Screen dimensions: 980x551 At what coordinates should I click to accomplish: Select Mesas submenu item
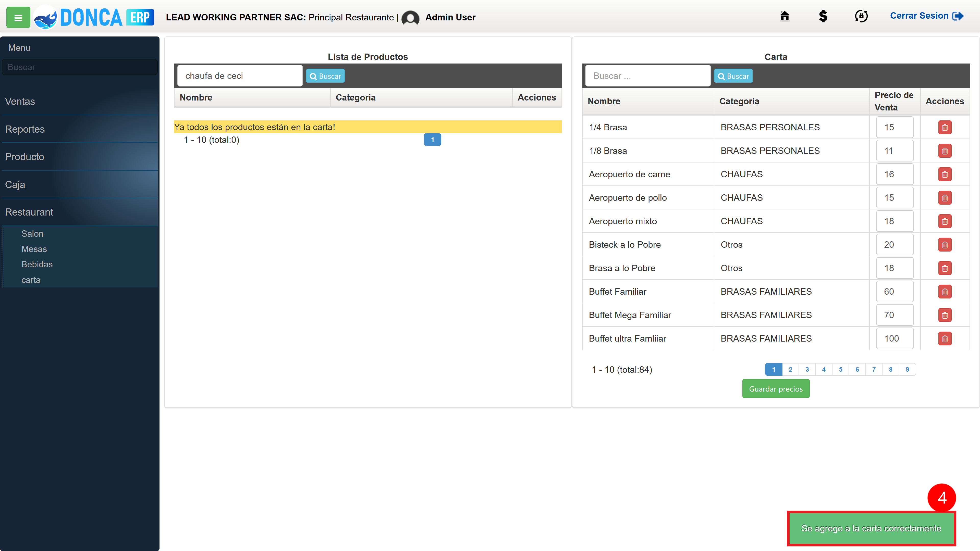34,249
